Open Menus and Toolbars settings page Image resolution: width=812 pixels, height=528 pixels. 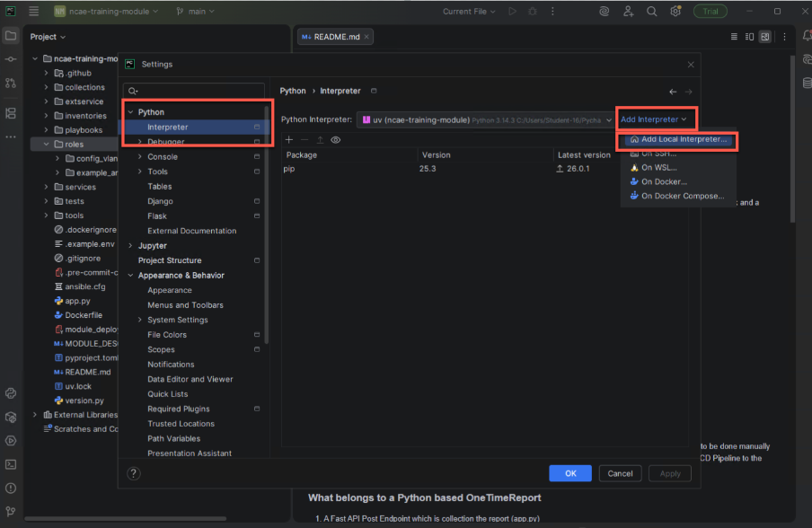point(185,305)
